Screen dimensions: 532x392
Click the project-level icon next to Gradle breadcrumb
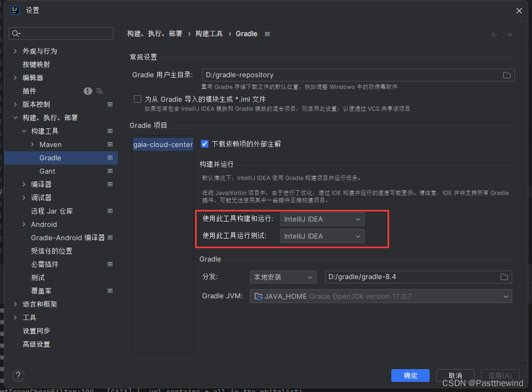click(x=268, y=34)
